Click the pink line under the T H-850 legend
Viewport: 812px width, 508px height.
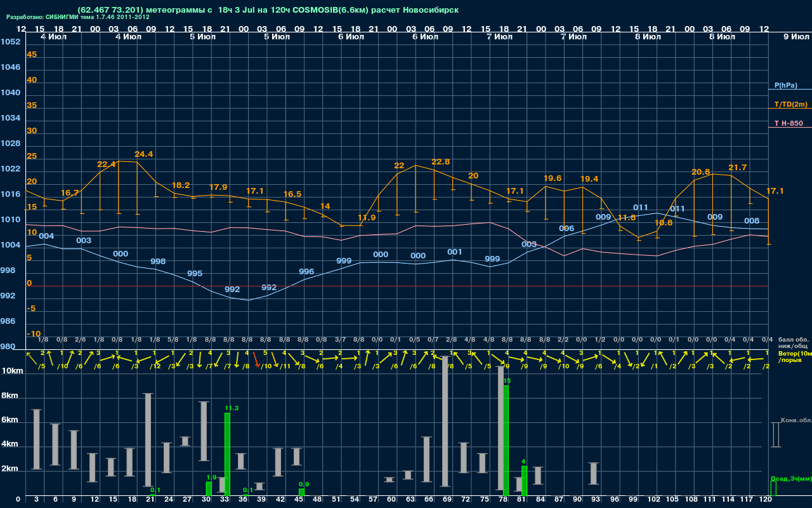pyautogui.click(x=790, y=128)
